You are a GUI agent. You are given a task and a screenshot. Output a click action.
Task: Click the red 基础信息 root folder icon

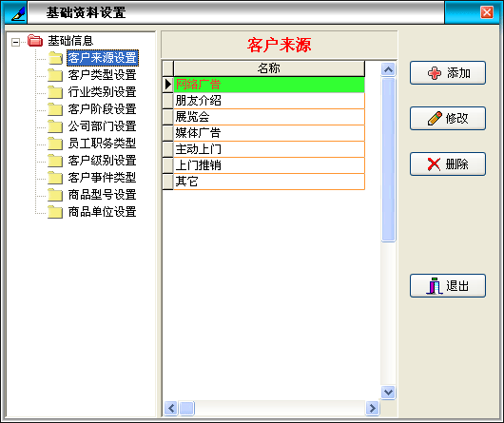(35, 41)
